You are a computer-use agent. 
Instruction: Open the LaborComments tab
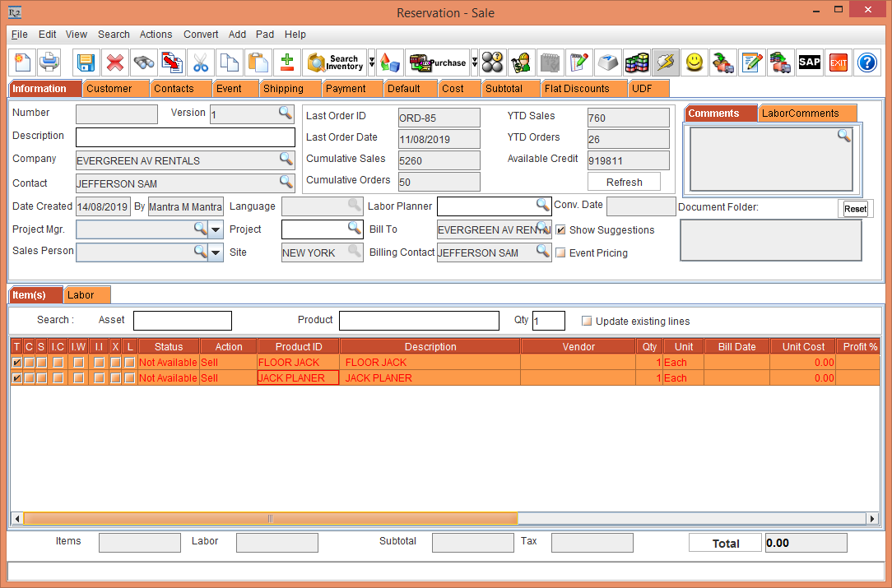pyautogui.click(x=808, y=113)
